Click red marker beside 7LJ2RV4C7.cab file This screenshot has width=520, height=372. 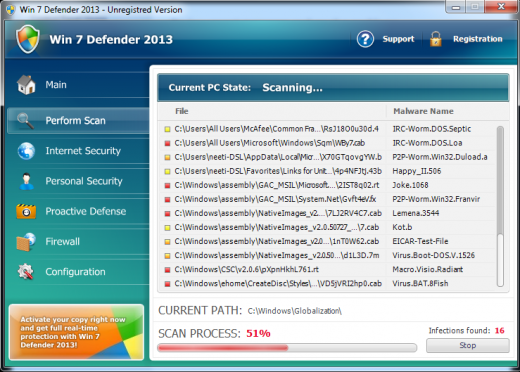click(x=167, y=213)
